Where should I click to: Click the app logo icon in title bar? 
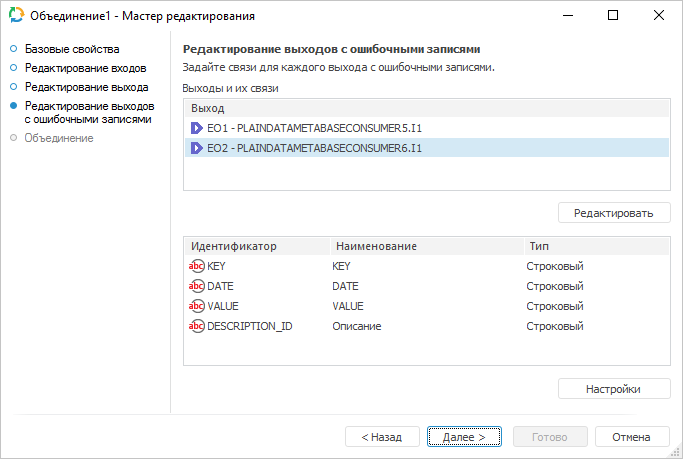click(17, 16)
